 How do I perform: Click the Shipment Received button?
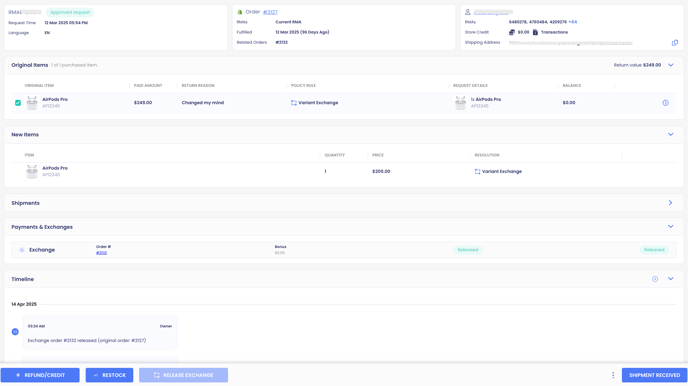pos(654,375)
